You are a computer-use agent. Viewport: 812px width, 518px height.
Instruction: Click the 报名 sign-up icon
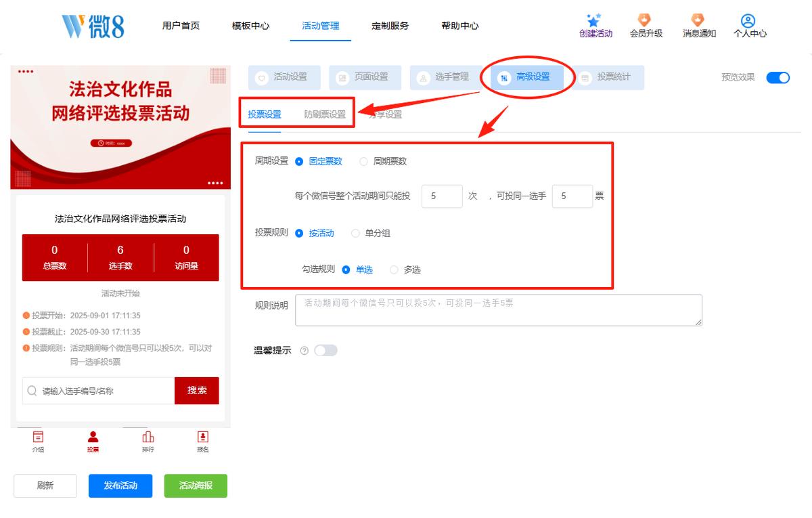[202, 437]
